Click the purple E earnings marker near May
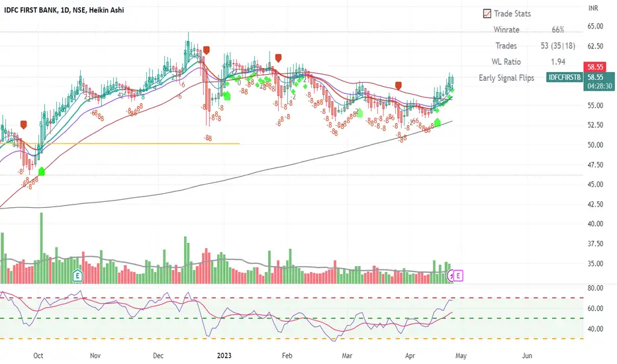 458,275
